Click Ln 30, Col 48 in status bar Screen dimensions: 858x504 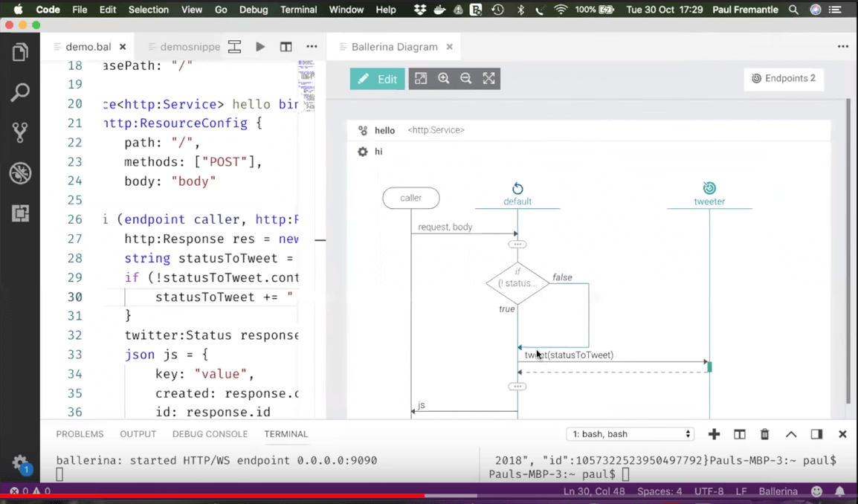click(594, 491)
